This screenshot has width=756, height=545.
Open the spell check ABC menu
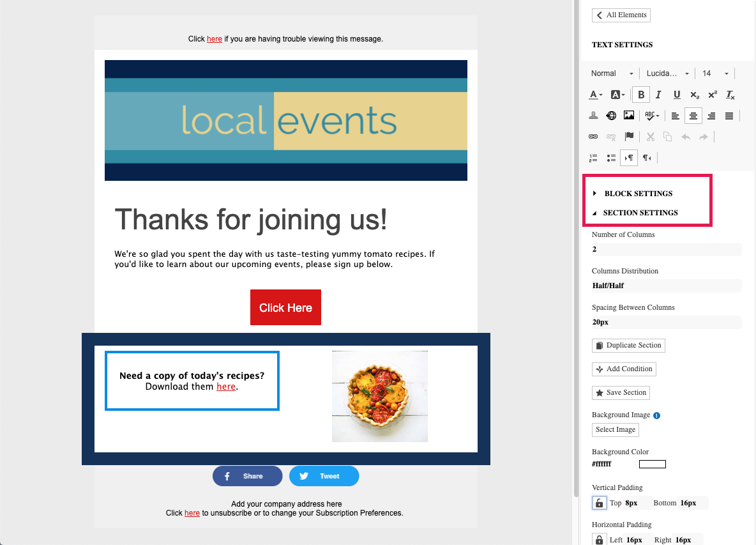[652, 116]
